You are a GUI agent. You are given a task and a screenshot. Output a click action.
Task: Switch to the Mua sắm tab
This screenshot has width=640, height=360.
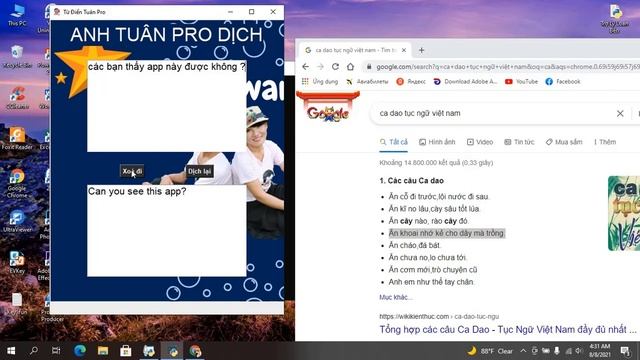(564, 142)
